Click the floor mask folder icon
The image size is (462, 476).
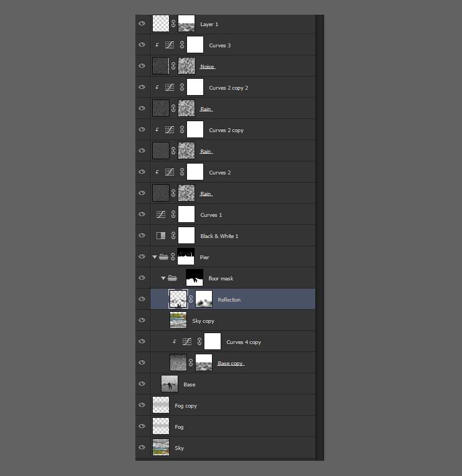[x=172, y=278]
